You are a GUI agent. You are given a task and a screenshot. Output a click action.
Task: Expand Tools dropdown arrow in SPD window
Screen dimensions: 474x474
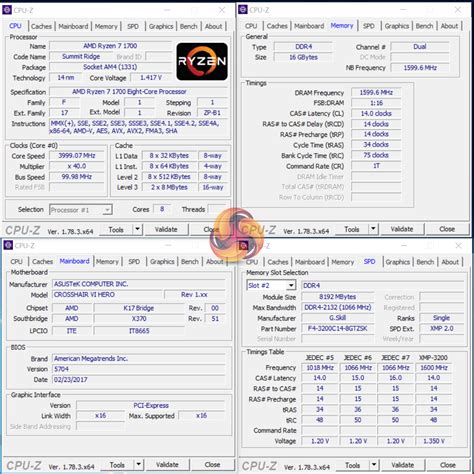tap(374, 465)
